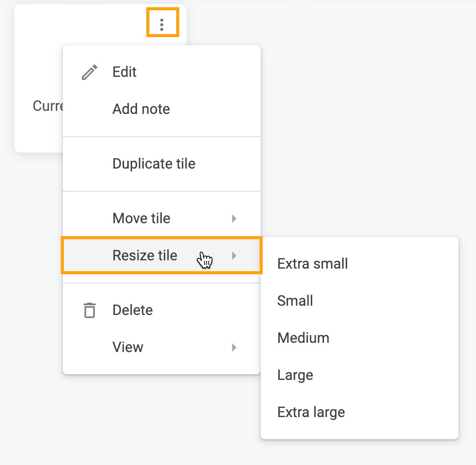Choose Delete from the tile menu
Image resolution: width=476 pixels, height=465 pixels.
162,310
